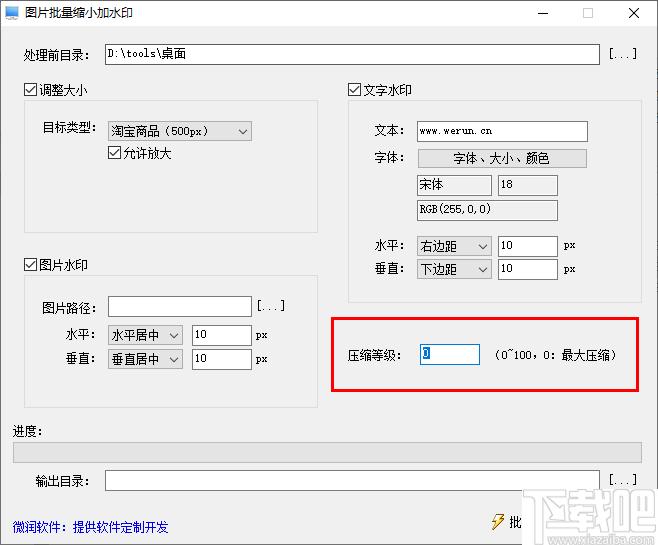Click the watermark 文本 input field
Screen dimensions: 658x545
click(502, 131)
